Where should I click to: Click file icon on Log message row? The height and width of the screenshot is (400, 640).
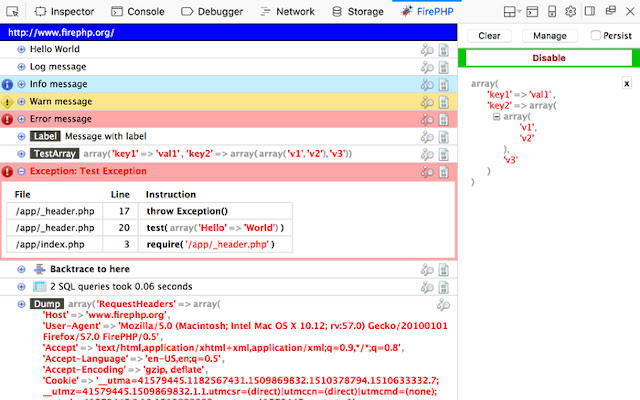[443, 66]
